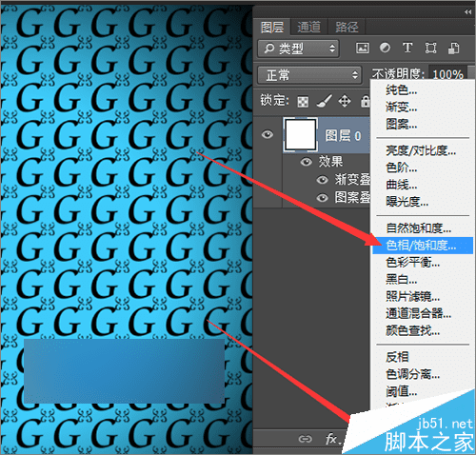Open the fx layer style button

pos(332,439)
